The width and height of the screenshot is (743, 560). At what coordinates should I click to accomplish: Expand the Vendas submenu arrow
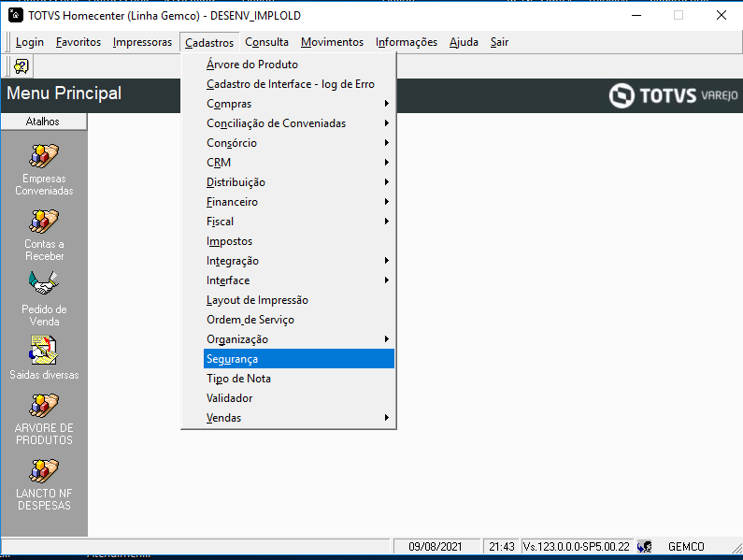[387, 418]
